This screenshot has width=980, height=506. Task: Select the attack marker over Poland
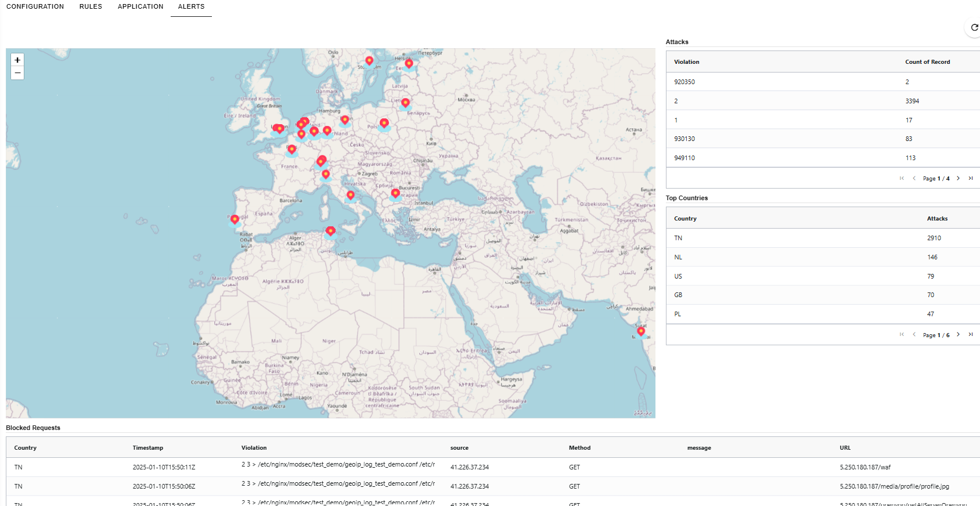pos(384,124)
